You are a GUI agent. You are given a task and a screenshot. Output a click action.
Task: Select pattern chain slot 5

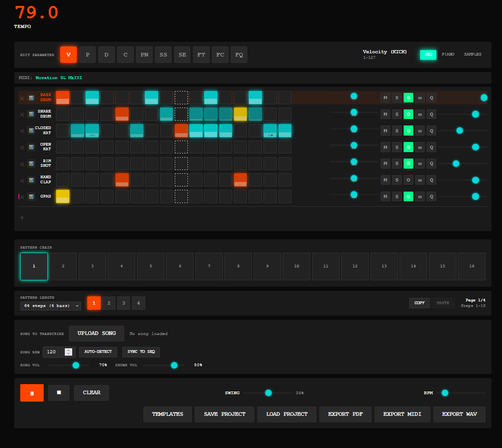tap(151, 267)
